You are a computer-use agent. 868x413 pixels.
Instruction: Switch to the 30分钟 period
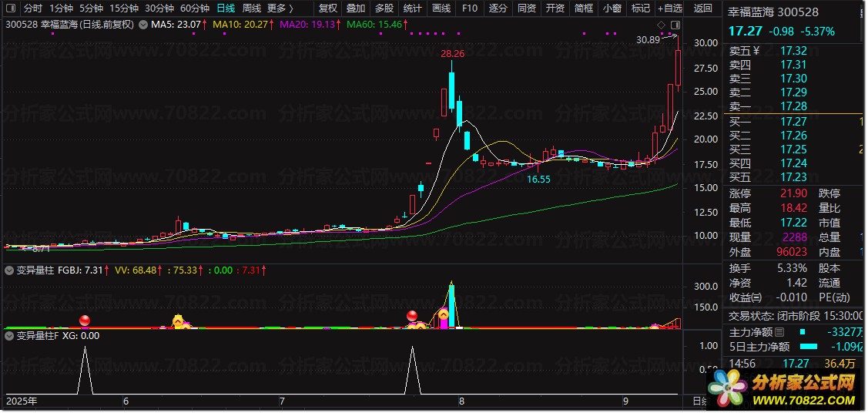tap(159, 8)
